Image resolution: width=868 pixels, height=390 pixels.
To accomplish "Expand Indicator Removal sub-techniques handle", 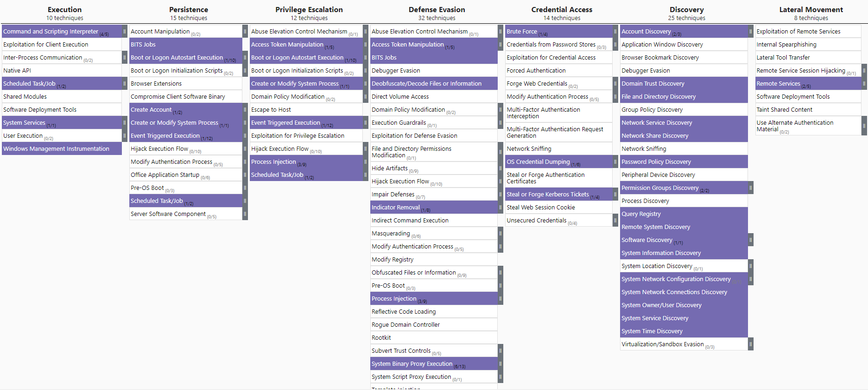I will pos(501,207).
